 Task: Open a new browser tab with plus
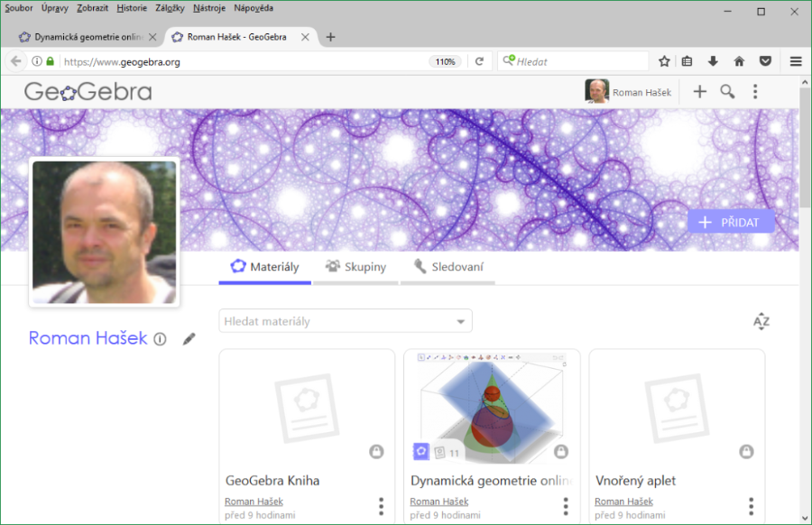[x=330, y=37]
